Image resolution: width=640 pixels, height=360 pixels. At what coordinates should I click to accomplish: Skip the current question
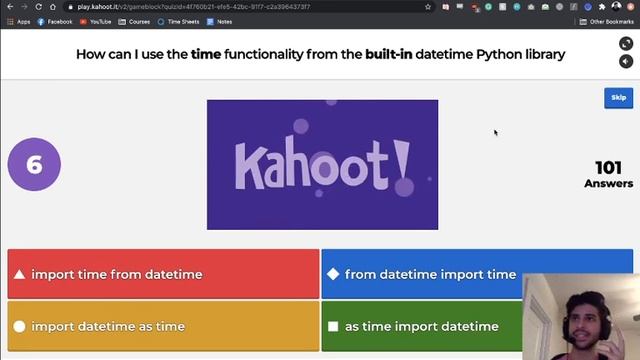pyautogui.click(x=618, y=98)
